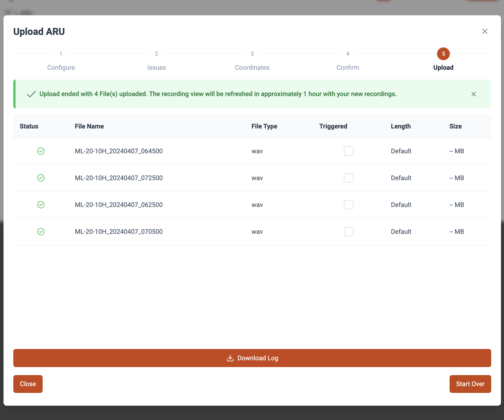The width and height of the screenshot is (504, 420).
Task: Click the checkmark icon in success banner
Action: (x=31, y=94)
